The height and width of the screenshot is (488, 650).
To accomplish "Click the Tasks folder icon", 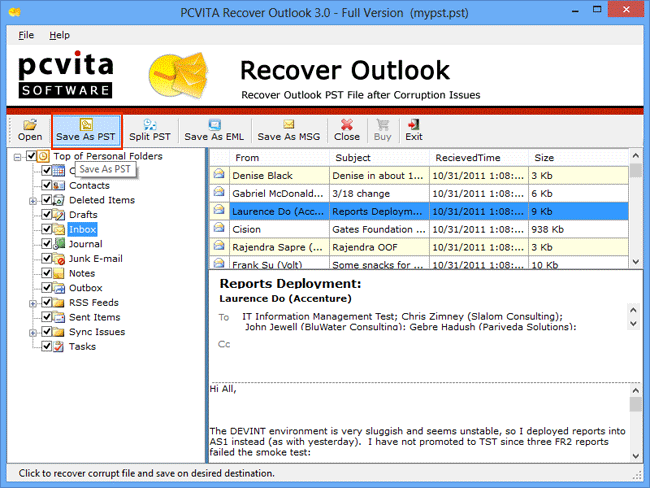I will coord(59,346).
